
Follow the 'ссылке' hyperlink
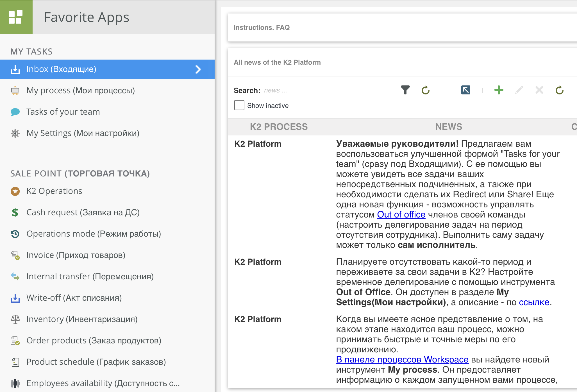(534, 302)
